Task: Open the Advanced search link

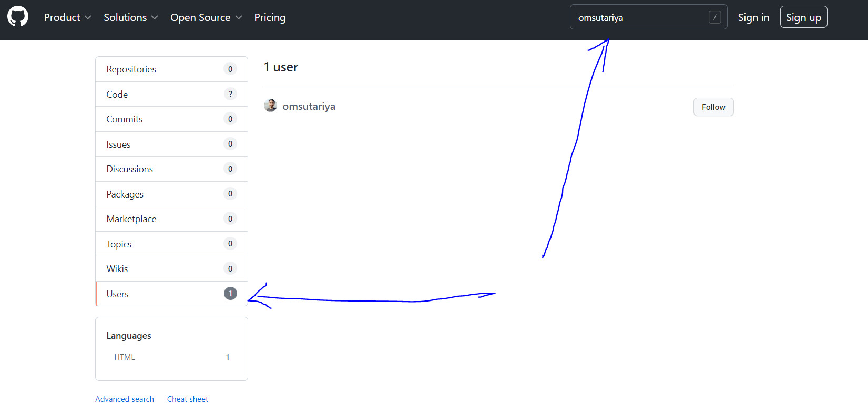Action: (125, 399)
